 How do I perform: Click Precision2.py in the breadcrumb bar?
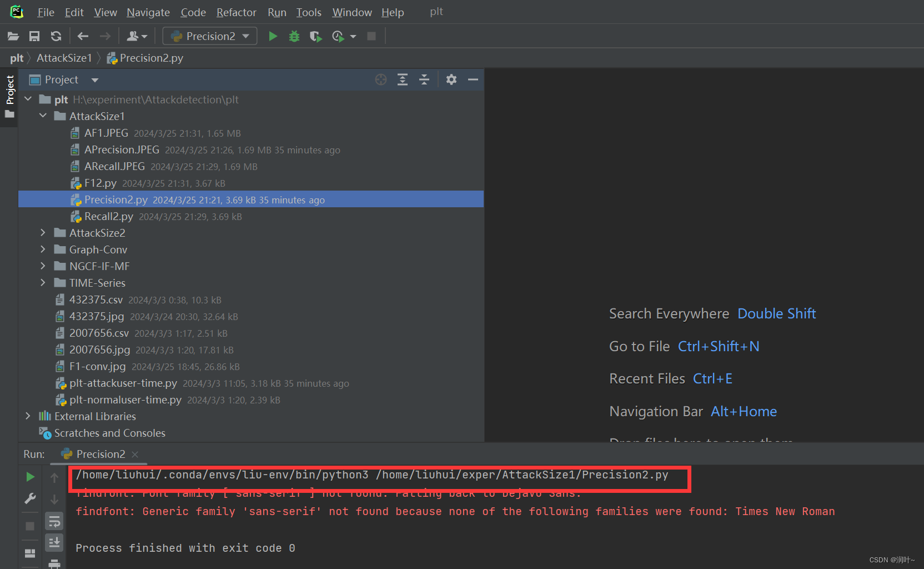click(151, 58)
